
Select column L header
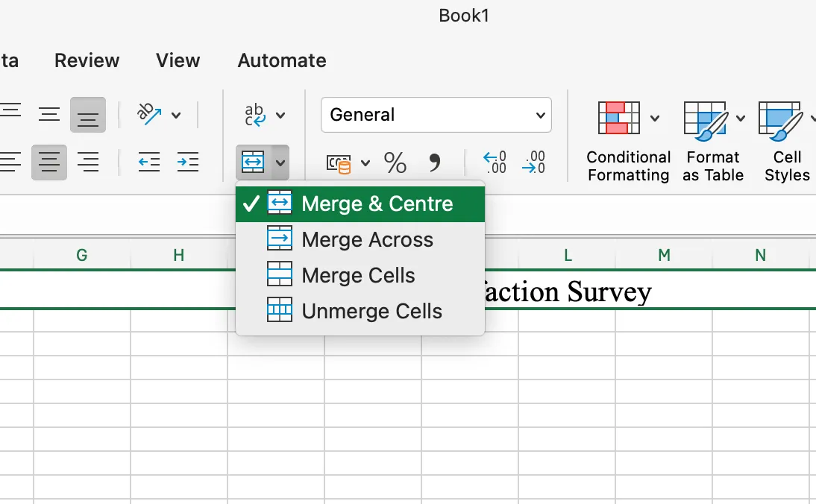point(568,256)
